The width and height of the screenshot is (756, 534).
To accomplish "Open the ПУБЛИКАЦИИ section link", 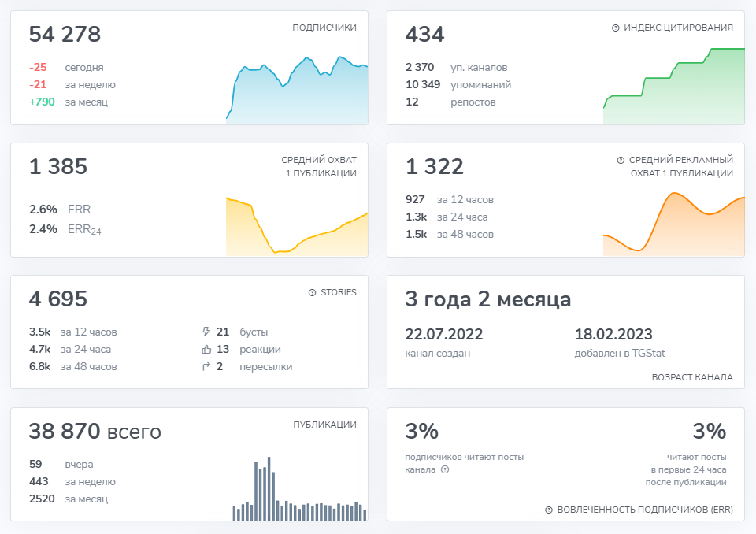I will (x=324, y=425).
